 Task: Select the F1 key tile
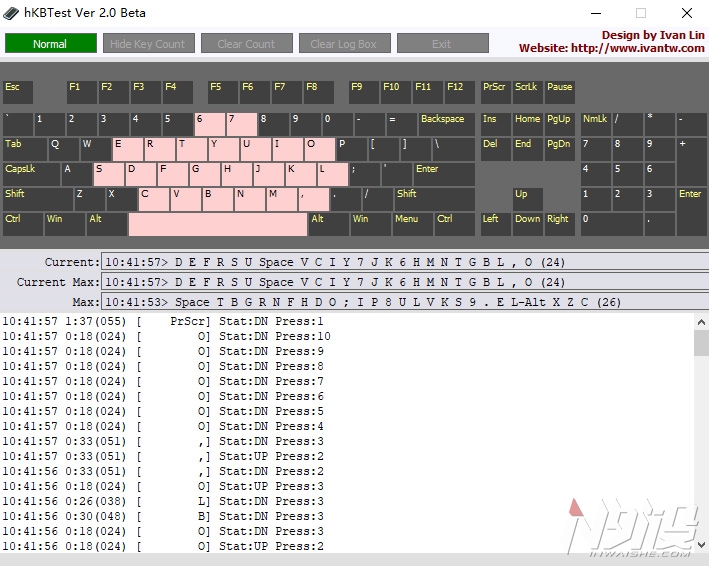point(82,92)
